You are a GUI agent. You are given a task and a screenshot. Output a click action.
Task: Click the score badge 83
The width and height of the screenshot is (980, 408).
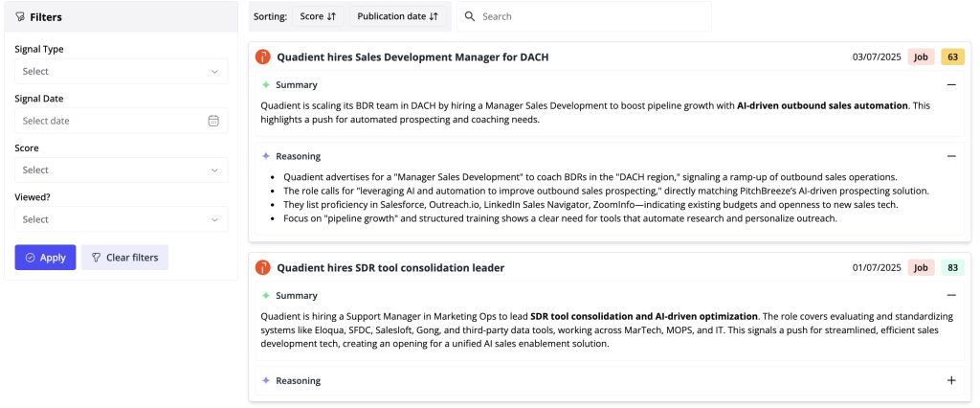tap(952, 268)
